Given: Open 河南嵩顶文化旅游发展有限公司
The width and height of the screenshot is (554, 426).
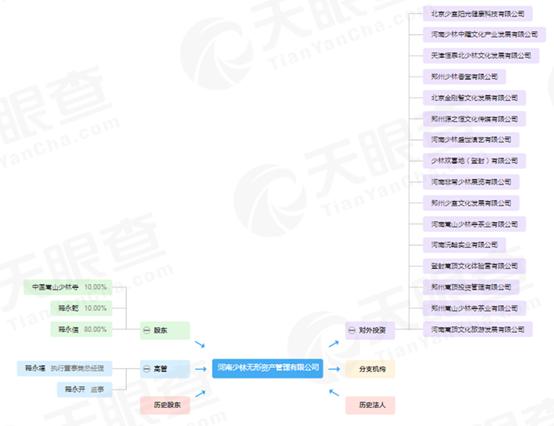Looking at the screenshot, I should tap(478, 329).
